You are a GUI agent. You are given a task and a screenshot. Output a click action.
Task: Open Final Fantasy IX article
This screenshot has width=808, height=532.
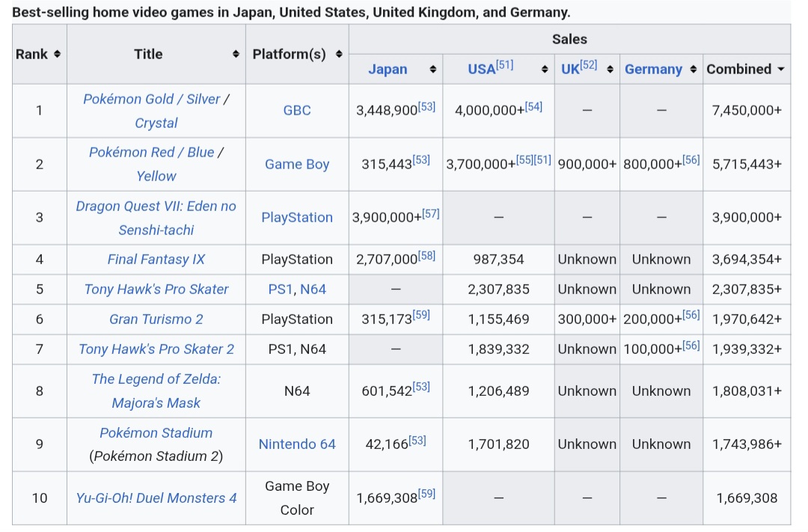point(156,260)
